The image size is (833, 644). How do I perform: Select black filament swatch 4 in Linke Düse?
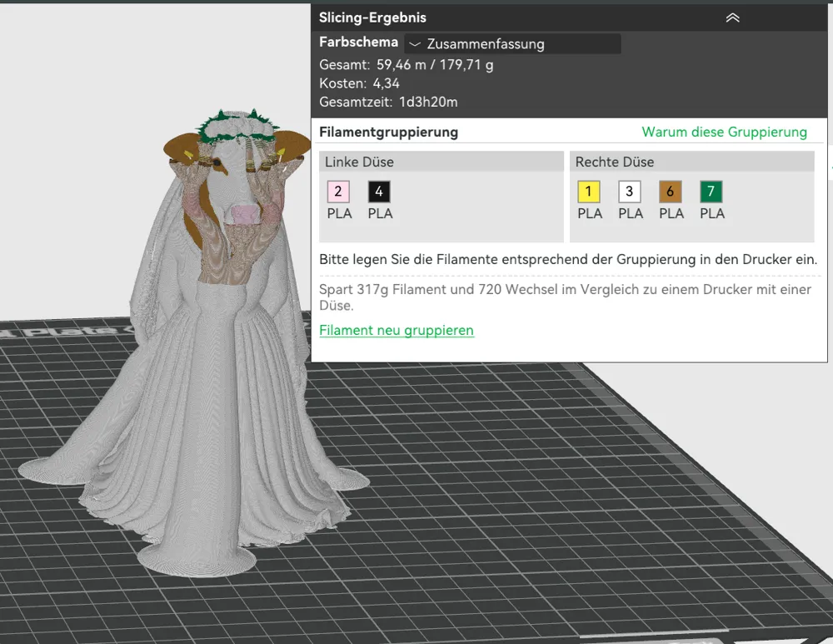pyautogui.click(x=379, y=192)
